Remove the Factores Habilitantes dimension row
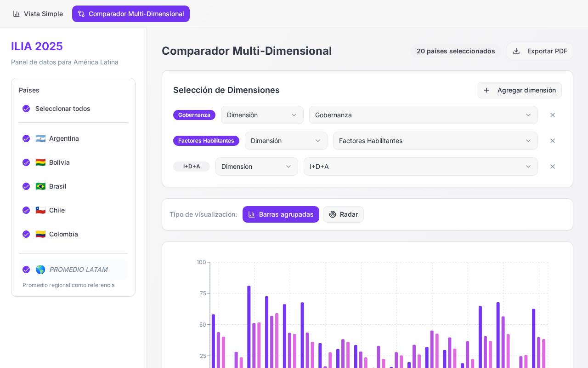This screenshot has height=368, width=588. [553, 141]
